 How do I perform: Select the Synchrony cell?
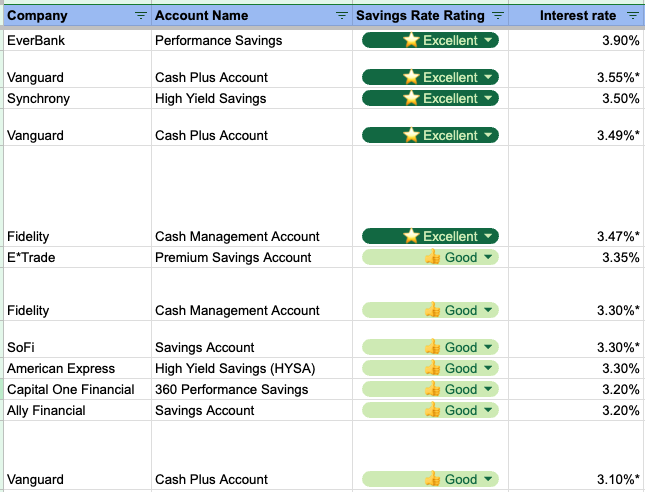click(77, 98)
